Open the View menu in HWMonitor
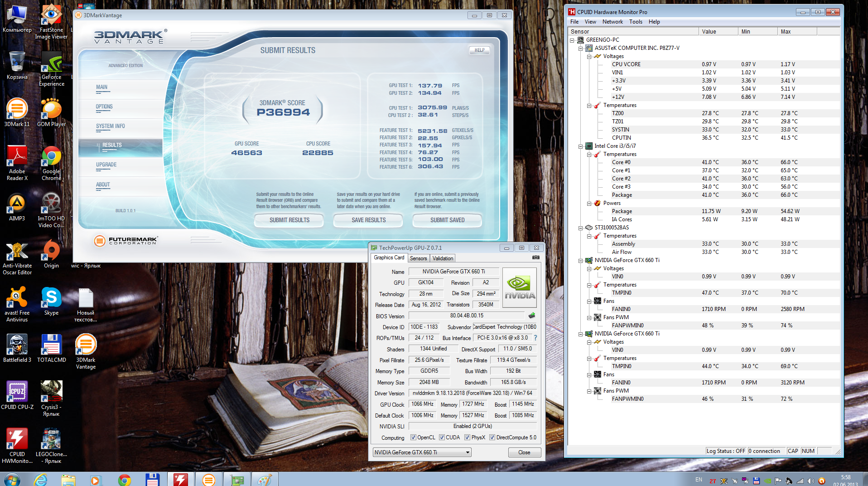Image resolution: width=868 pixels, height=486 pixels. point(590,22)
